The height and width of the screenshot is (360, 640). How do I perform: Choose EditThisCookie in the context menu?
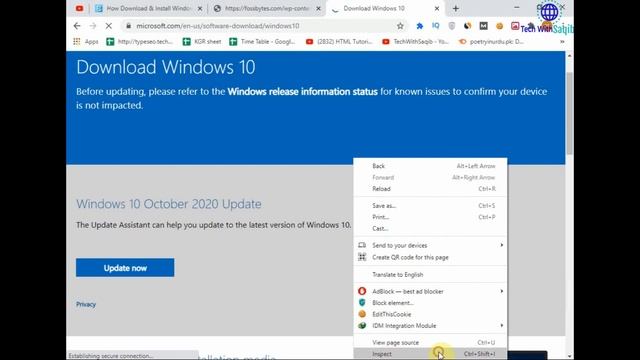click(430, 314)
